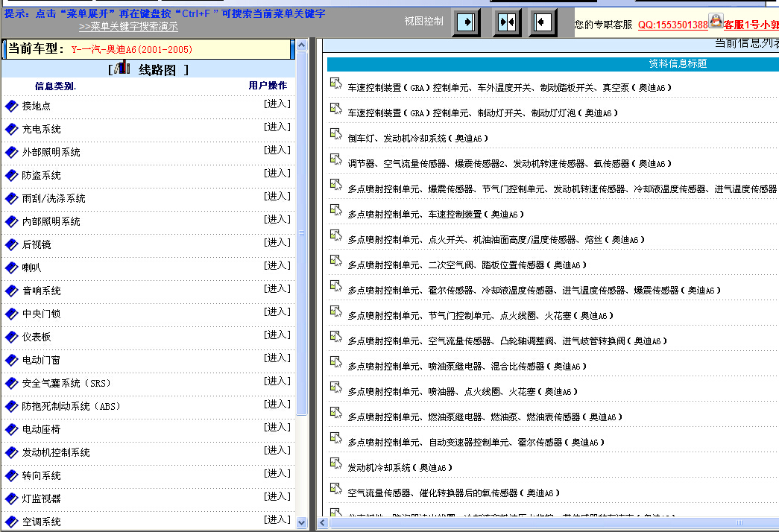Screen dimensions: 779x532
Task: Click the blue book icon beside 后视镜
Action: [x=11, y=244]
